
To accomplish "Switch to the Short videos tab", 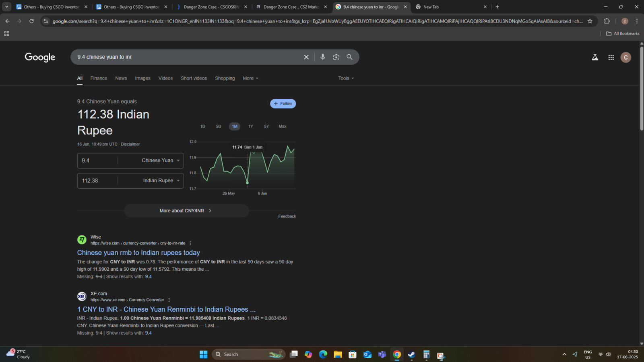I will click(x=194, y=78).
